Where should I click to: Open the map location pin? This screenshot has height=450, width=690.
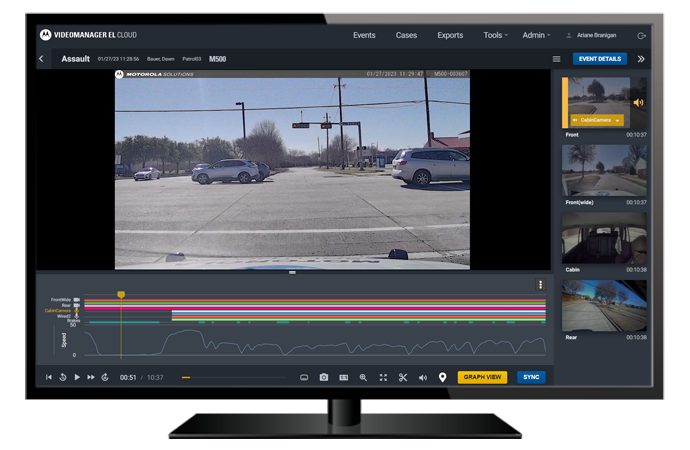tap(442, 378)
